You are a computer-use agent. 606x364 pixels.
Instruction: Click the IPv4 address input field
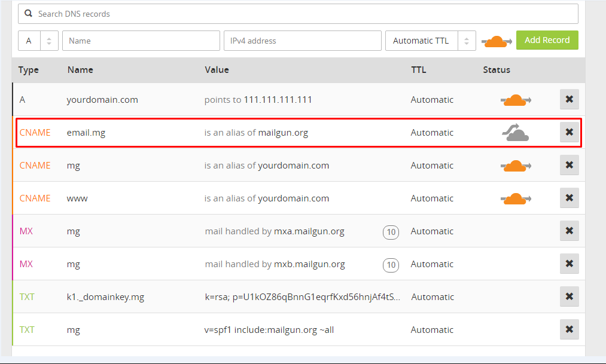(x=302, y=41)
